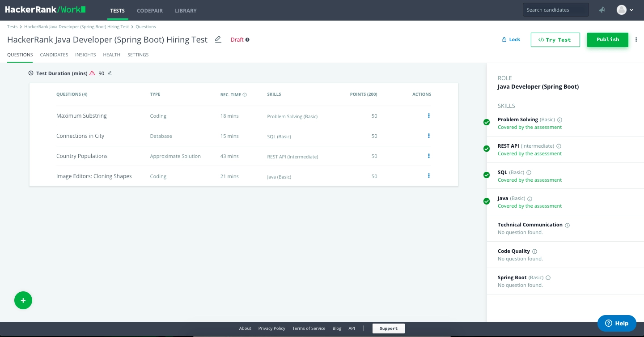This screenshot has height=337, width=644.
Task: Click the Lock link
Action: (x=511, y=39)
